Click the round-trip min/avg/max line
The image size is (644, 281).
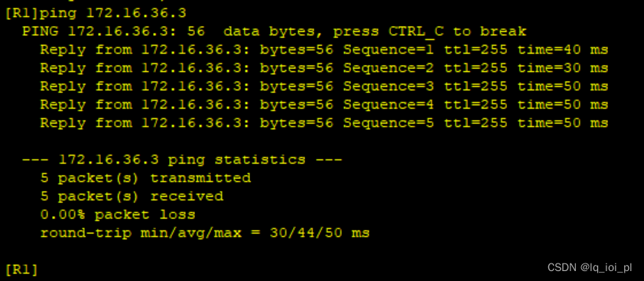(205, 233)
